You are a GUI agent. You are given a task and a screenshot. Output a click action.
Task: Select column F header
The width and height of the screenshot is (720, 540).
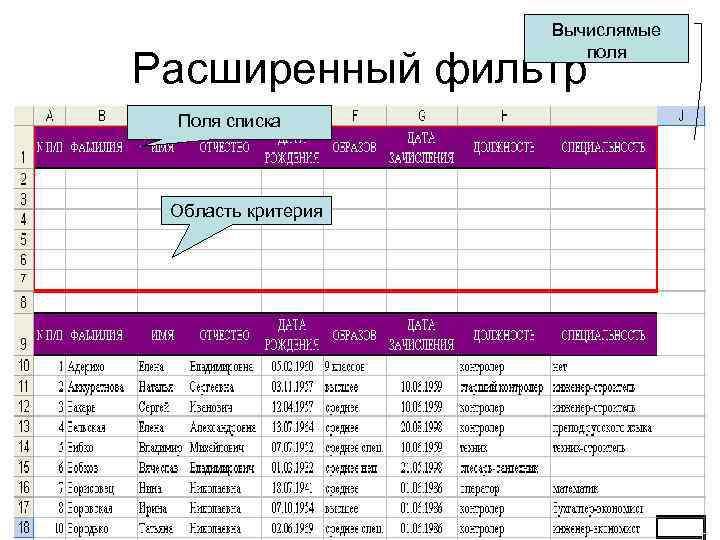point(354,115)
